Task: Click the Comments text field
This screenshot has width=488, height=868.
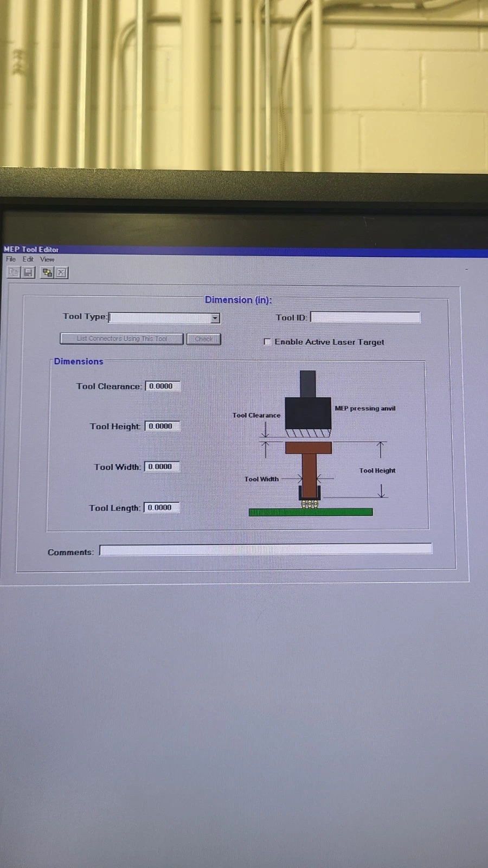Action: point(266,550)
